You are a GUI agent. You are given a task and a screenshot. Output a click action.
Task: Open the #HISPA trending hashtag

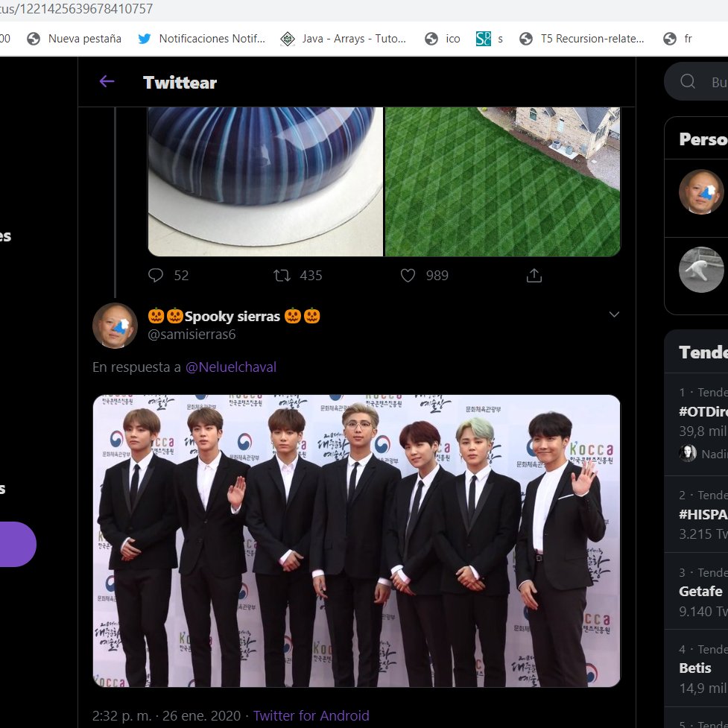(703, 514)
